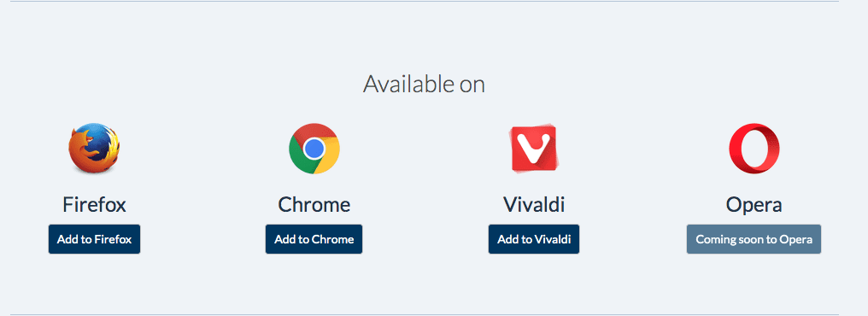This screenshot has height=316, width=868.
Task: Select the Add to Vivaldi button
Action: tap(534, 239)
